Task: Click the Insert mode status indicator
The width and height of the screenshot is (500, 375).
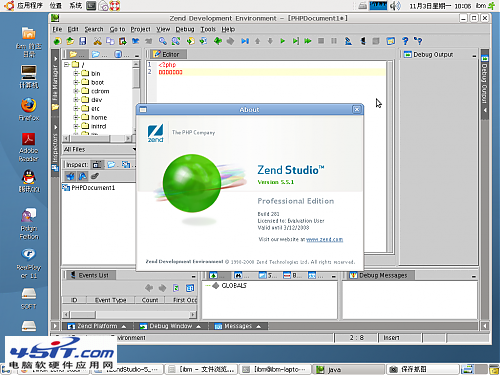Action: (x=400, y=338)
